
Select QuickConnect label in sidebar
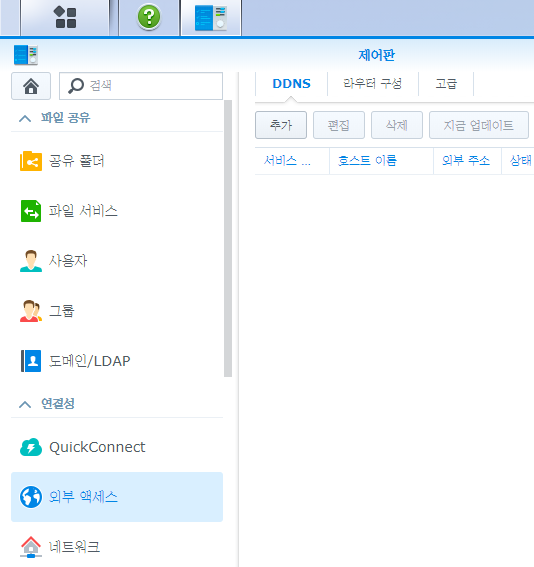coord(97,447)
